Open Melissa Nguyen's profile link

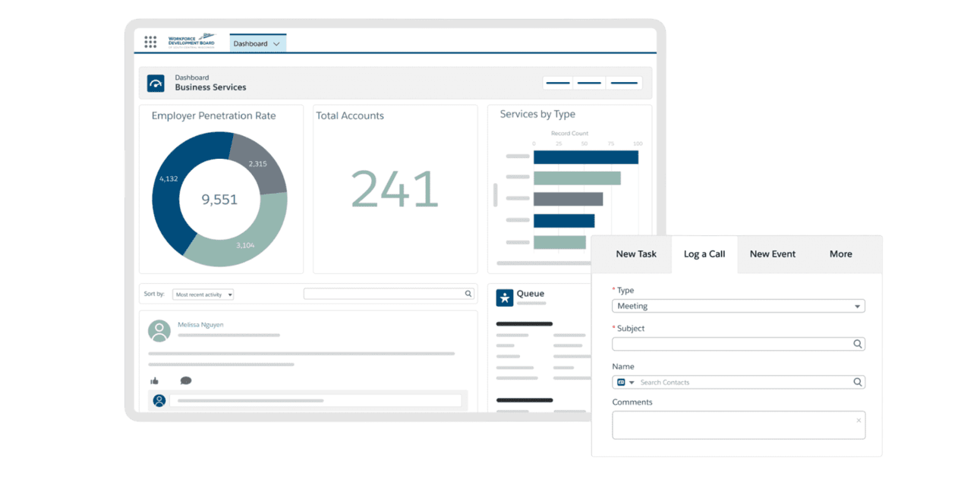200,325
